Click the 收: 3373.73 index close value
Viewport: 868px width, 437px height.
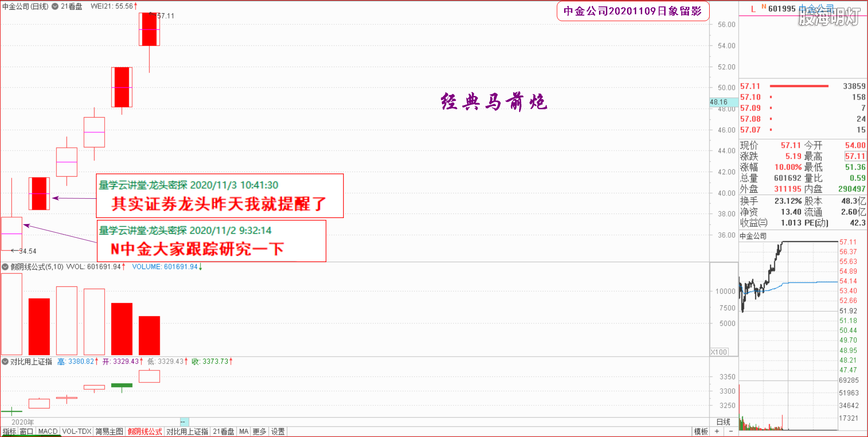(212, 362)
